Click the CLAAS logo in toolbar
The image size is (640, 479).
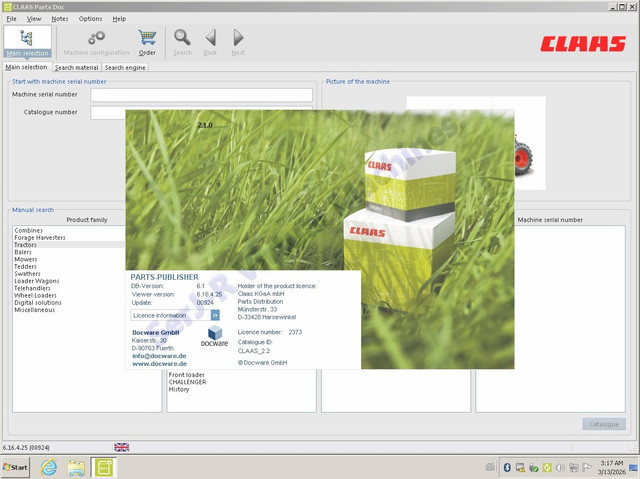pyautogui.click(x=583, y=44)
